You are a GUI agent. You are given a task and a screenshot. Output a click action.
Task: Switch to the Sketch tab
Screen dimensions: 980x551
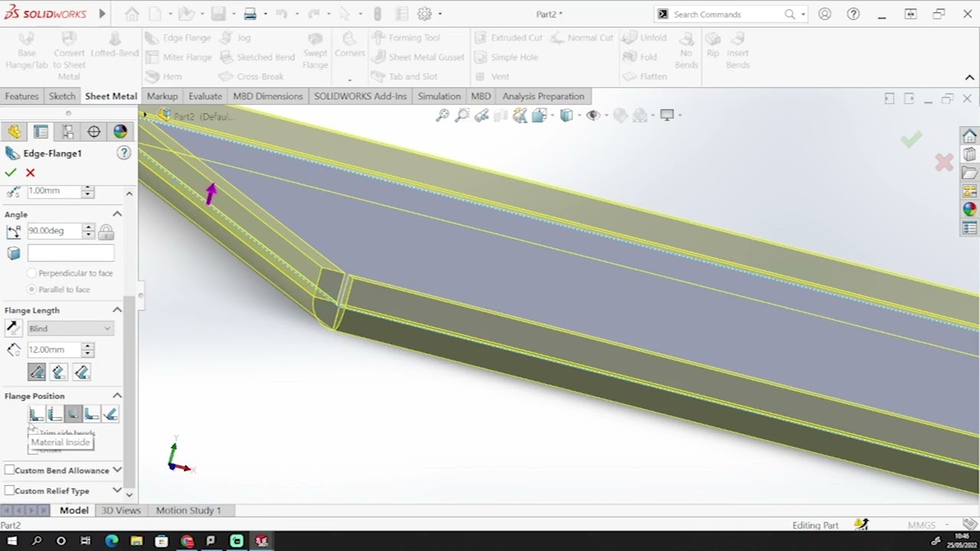click(62, 96)
